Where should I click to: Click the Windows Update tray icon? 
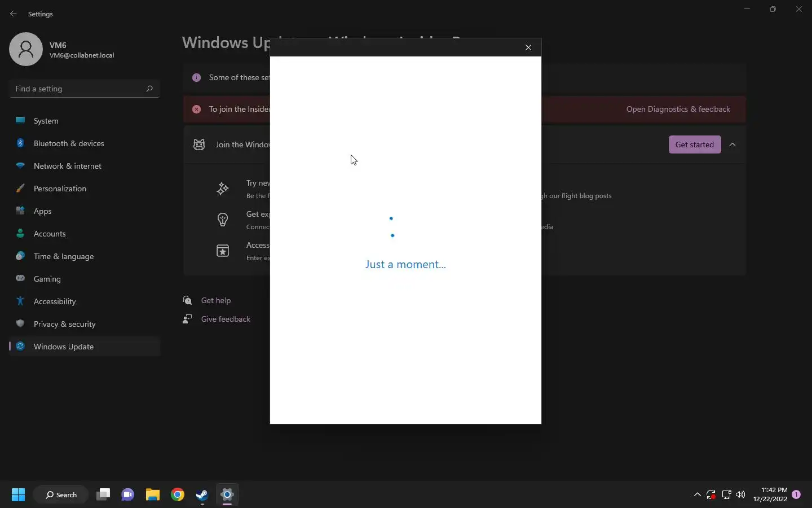point(712,495)
